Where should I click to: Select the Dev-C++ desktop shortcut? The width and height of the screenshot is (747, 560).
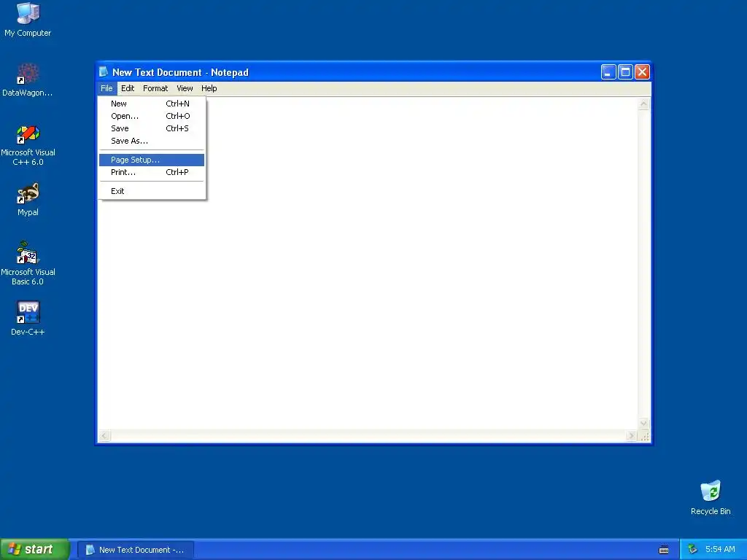click(28, 318)
